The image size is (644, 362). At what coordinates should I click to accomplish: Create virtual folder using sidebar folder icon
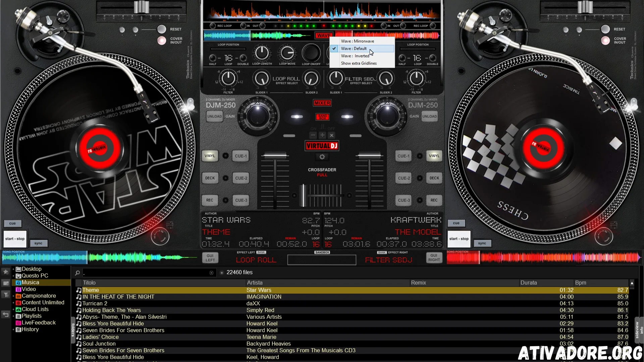point(6,283)
